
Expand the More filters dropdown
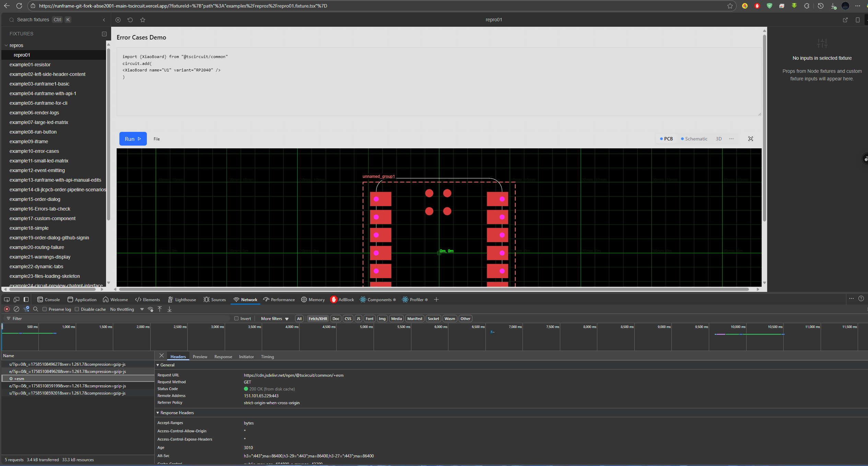[274, 319]
